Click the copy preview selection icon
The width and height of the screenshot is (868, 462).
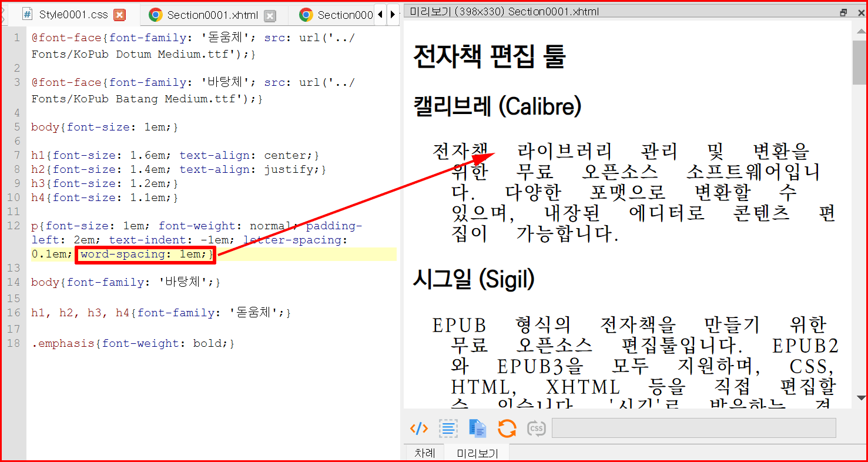point(477,428)
